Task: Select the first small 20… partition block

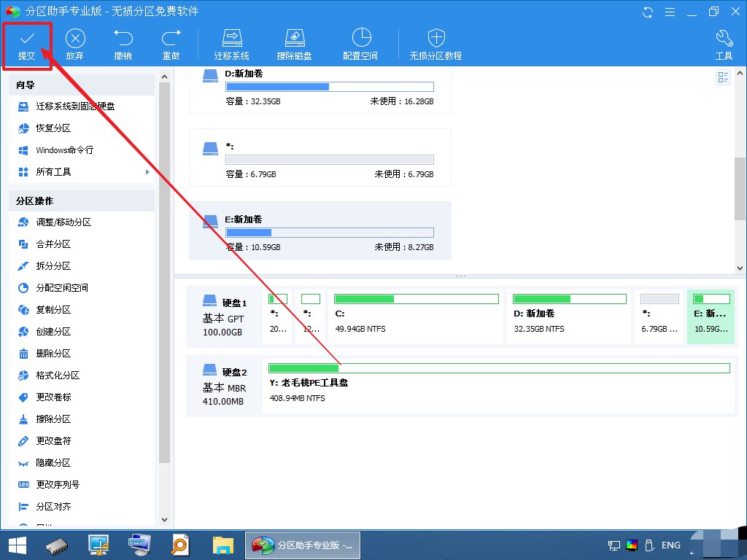Action: 277,316
